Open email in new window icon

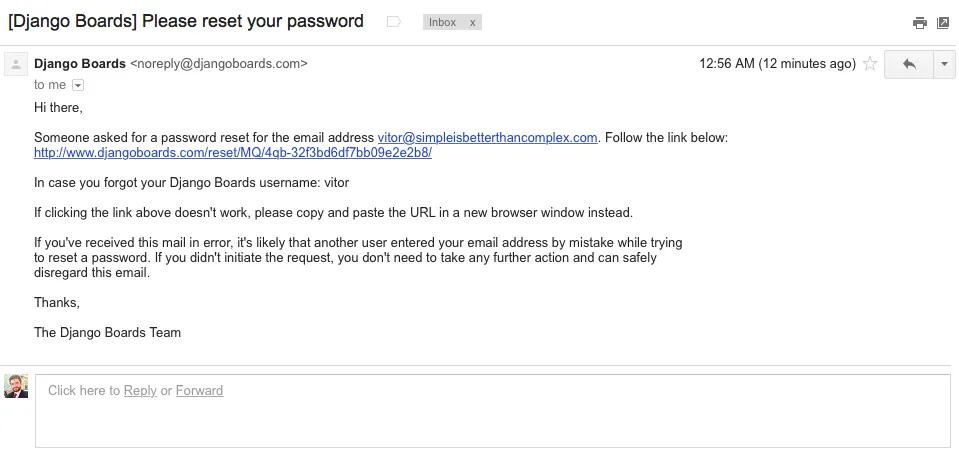click(943, 23)
